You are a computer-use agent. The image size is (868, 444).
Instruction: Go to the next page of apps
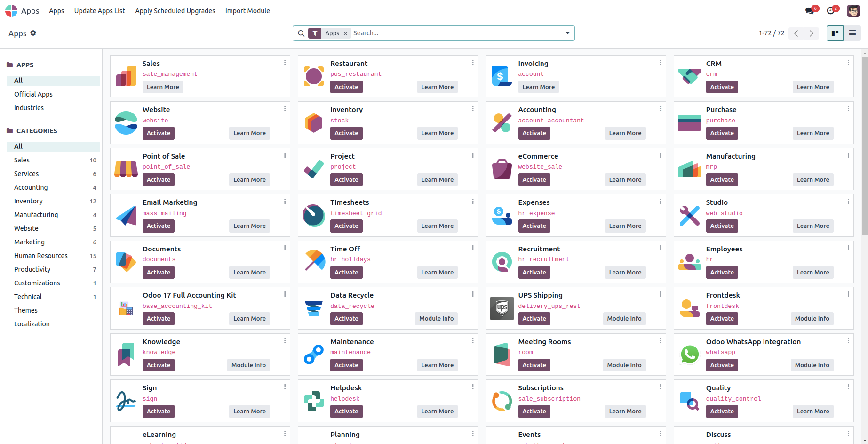pyautogui.click(x=811, y=33)
